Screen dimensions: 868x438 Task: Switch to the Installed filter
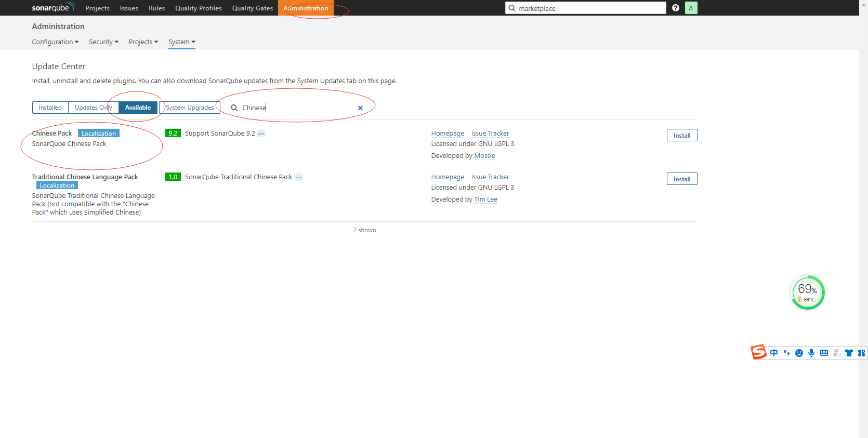[50, 108]
